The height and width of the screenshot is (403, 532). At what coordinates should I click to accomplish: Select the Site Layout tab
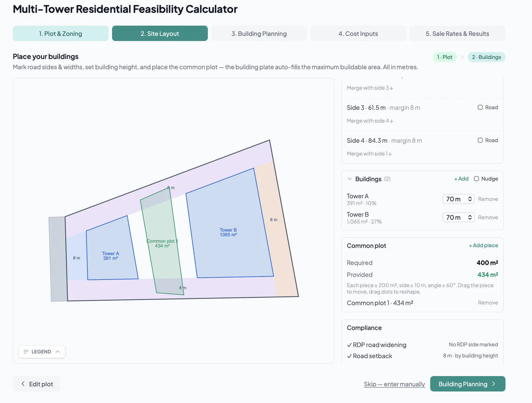click(x=160, y=33)
